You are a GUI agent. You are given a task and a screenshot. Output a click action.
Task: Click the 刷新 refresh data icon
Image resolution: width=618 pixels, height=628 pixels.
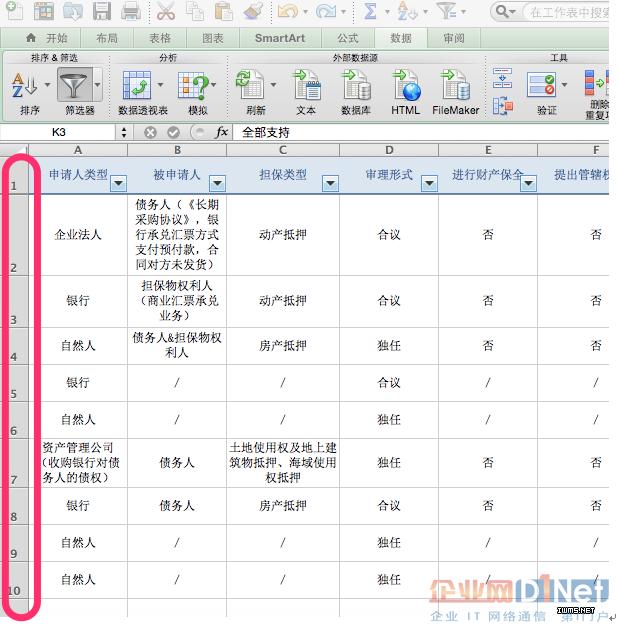click(255, 91)
